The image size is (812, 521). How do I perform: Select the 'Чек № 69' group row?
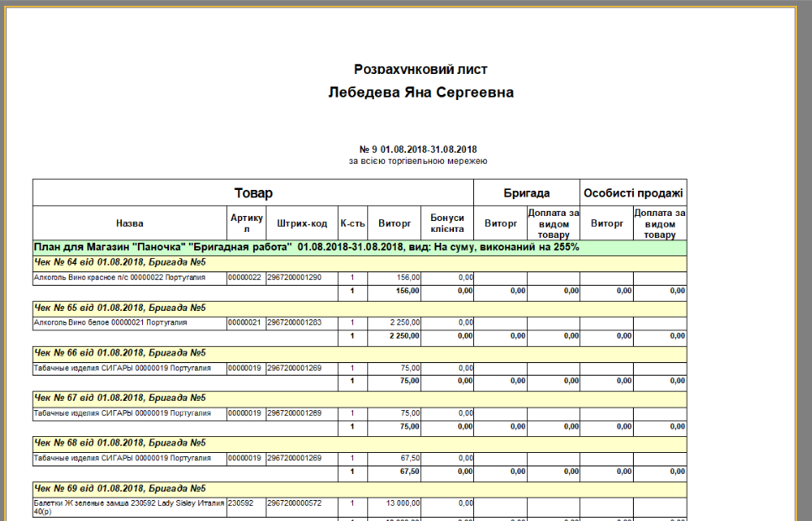(119, 488)
